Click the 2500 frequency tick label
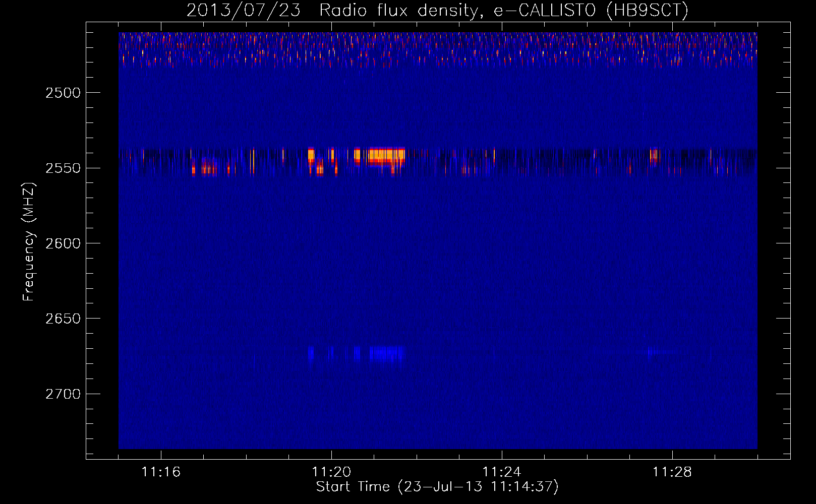This screenshot has height=504, width=816. 63,93
